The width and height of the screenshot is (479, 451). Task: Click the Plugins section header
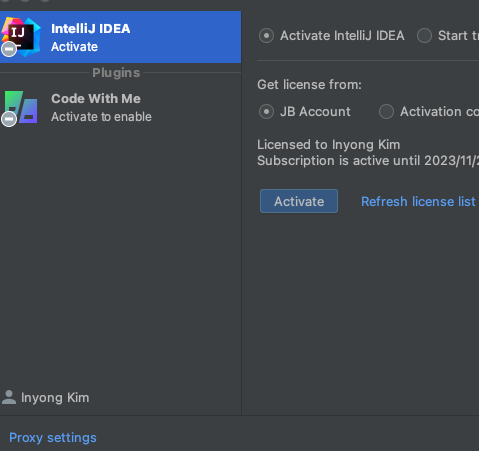116,73
